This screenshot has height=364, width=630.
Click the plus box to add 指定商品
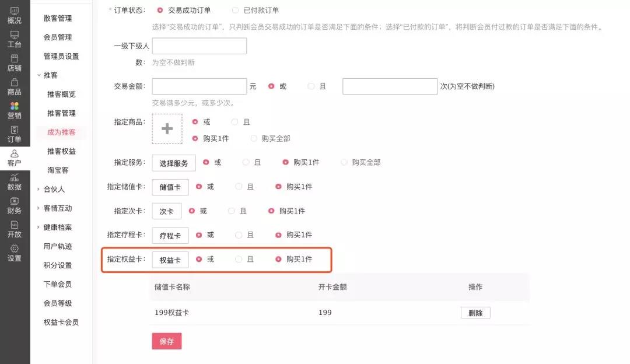coord(167,128)
